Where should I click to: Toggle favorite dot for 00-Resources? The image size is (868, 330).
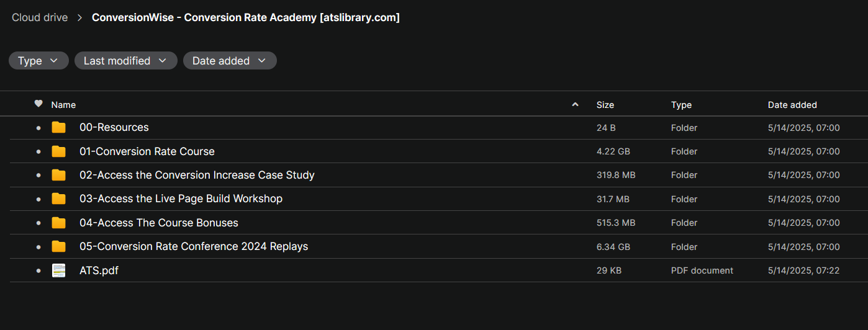pos(38,128)
